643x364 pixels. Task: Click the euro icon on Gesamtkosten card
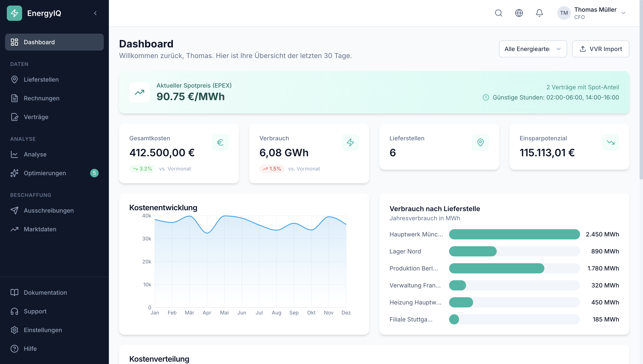point(220,142)
